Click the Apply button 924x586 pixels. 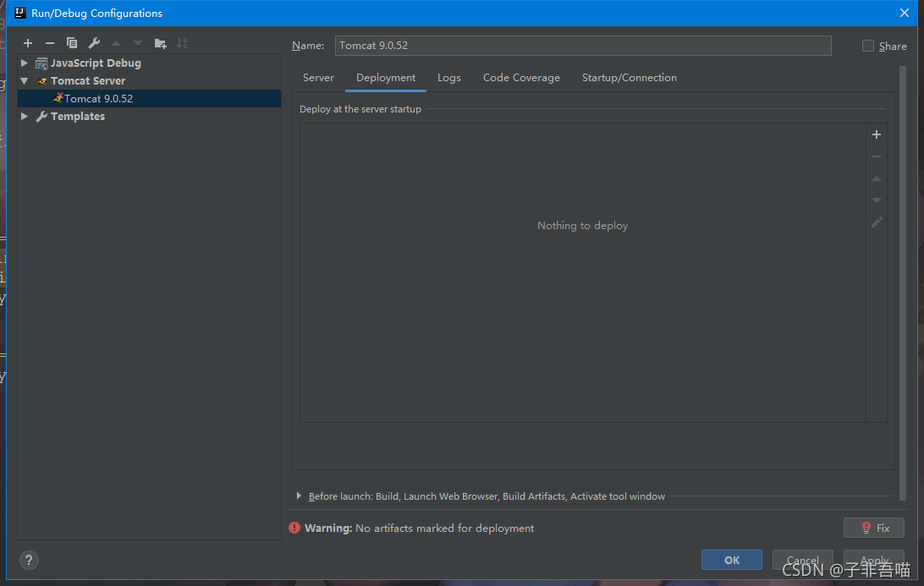point(874,560)
